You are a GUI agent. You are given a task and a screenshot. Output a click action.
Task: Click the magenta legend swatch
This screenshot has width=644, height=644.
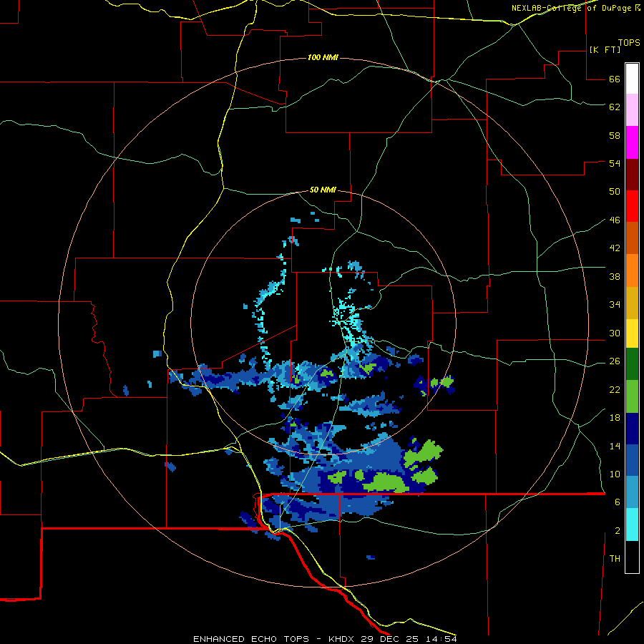coord(632,142)
